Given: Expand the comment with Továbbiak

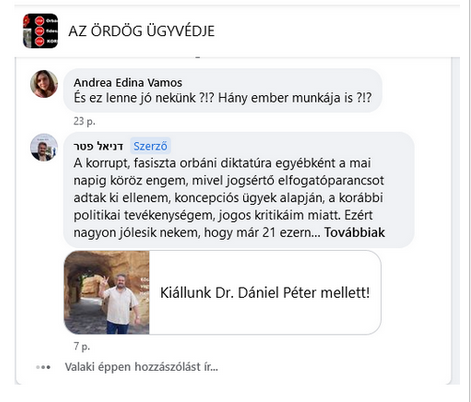Looking at the screenshot, I should pyautogui.click(x=355, y=232).
